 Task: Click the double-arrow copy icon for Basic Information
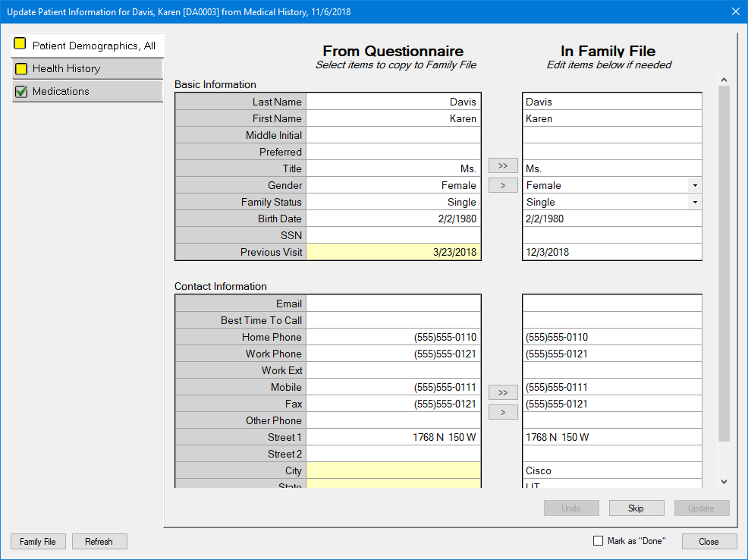point(503,165)
